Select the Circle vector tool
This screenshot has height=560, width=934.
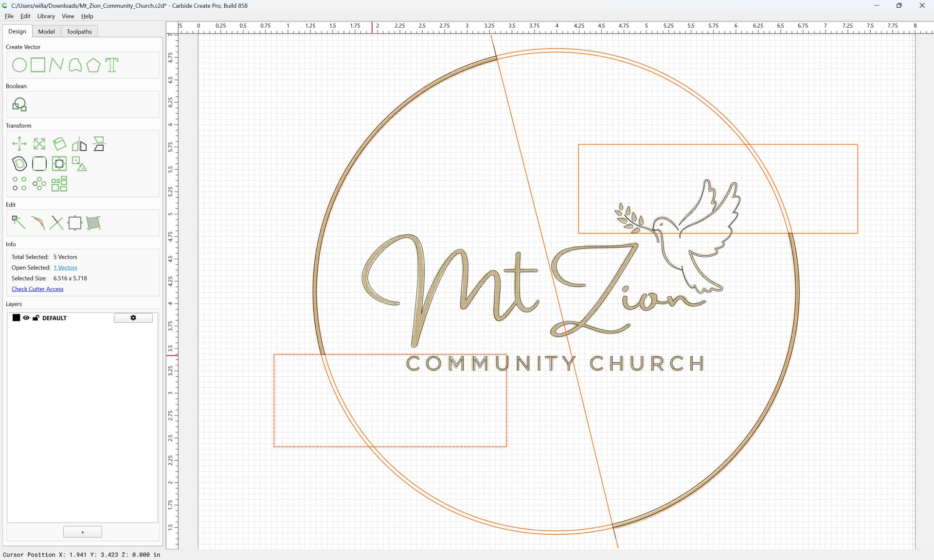tap(19, 65)
